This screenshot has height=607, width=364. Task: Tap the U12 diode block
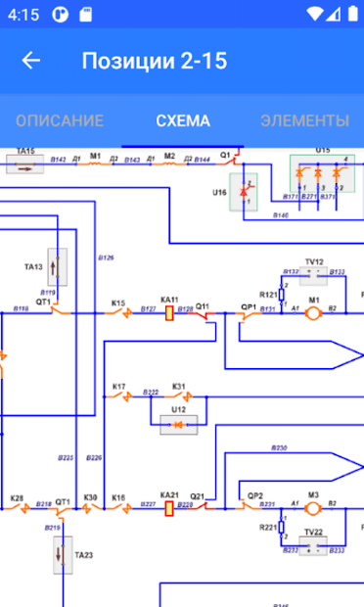(x=179, y=425)
